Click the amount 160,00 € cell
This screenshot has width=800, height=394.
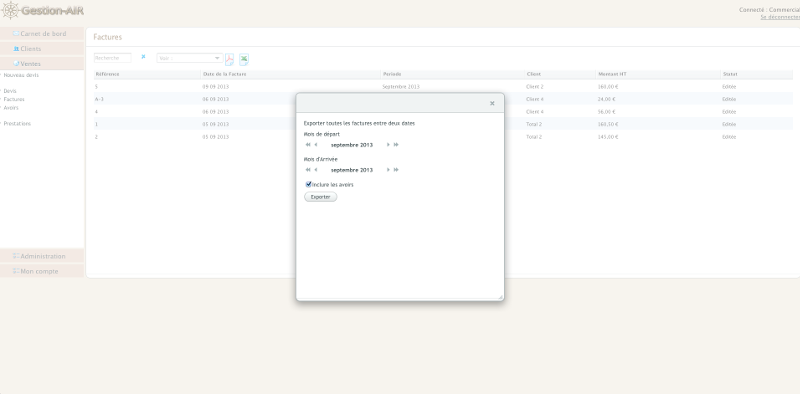click(x=608, y=87)
